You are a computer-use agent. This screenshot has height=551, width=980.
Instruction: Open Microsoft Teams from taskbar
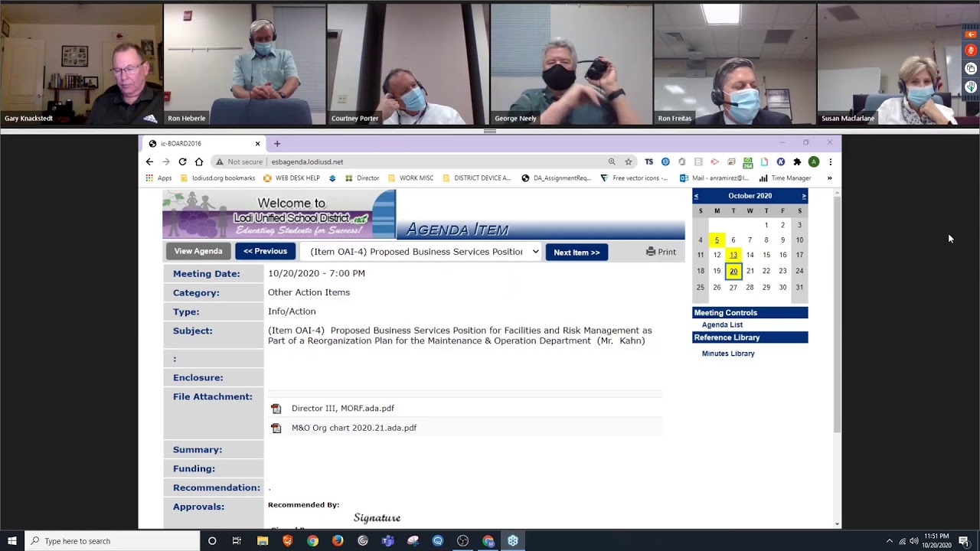click(x=387, y=541)
